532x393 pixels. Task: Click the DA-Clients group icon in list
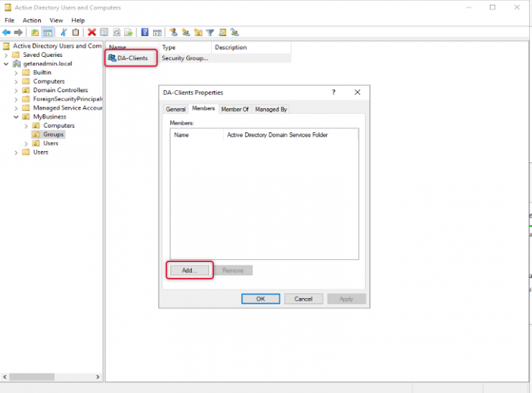tap(112, 58)
